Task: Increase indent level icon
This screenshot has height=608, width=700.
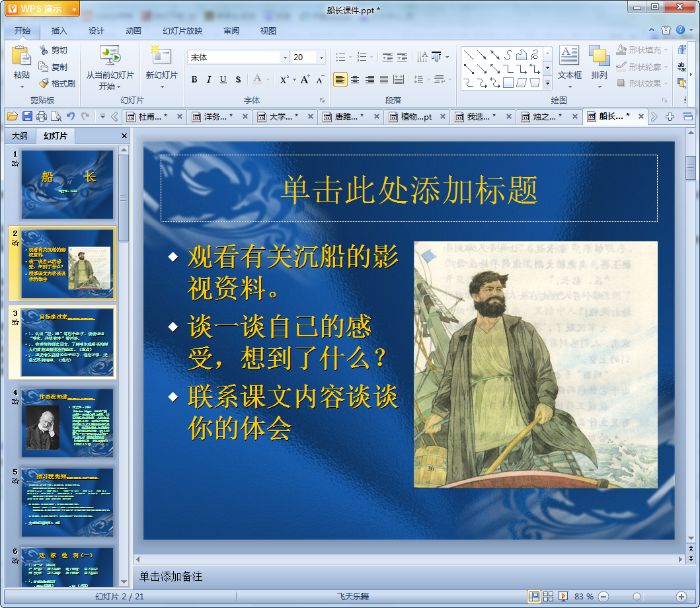Action: tap(403, 57)
